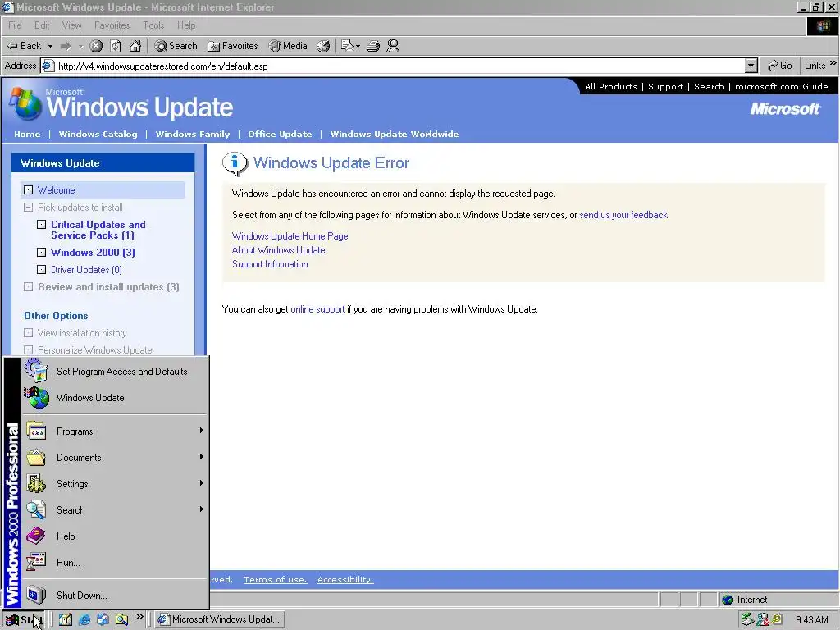Expand the Settings submenu arrow
The width and height of the screenshot is (840, 630).
(x=202, y=483)
